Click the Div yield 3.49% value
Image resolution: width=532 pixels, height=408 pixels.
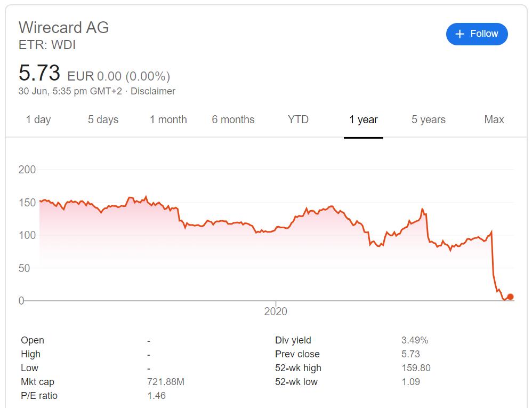[x=419, y=340]
